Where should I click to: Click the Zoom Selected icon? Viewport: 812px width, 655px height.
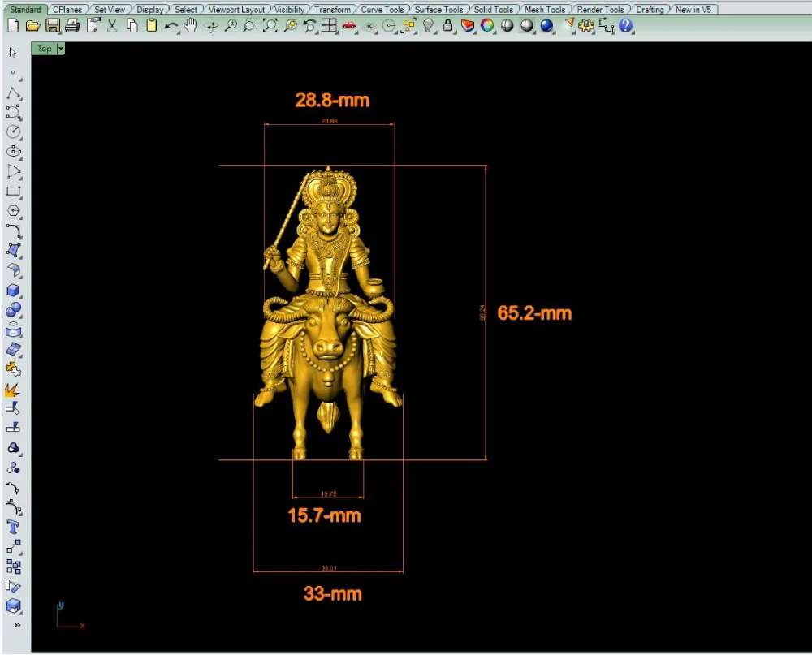coord(291,25)
